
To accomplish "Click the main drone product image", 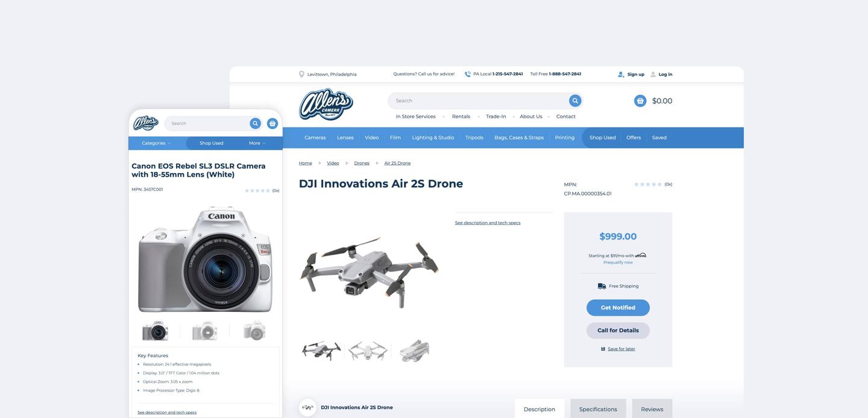I will [369, 272].
